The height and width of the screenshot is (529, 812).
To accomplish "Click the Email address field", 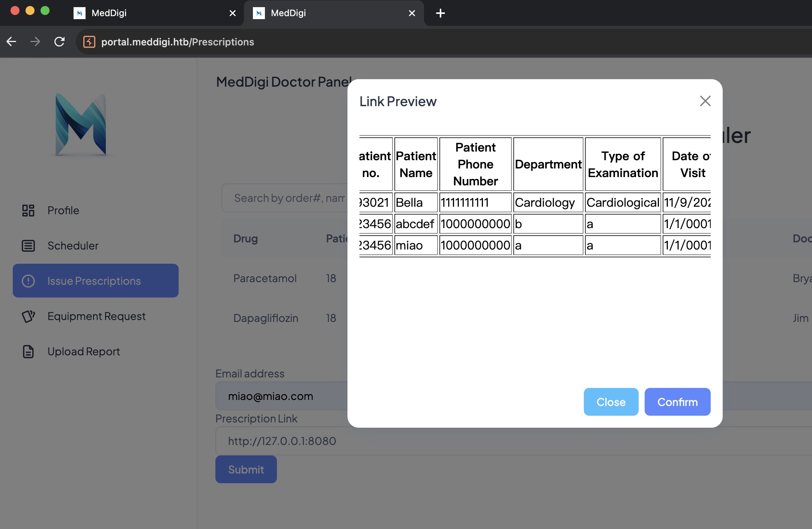I will point(281,396).
